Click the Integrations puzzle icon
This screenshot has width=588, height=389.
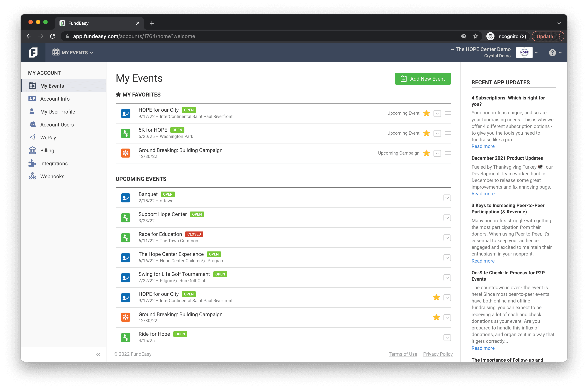pos(33,163)
